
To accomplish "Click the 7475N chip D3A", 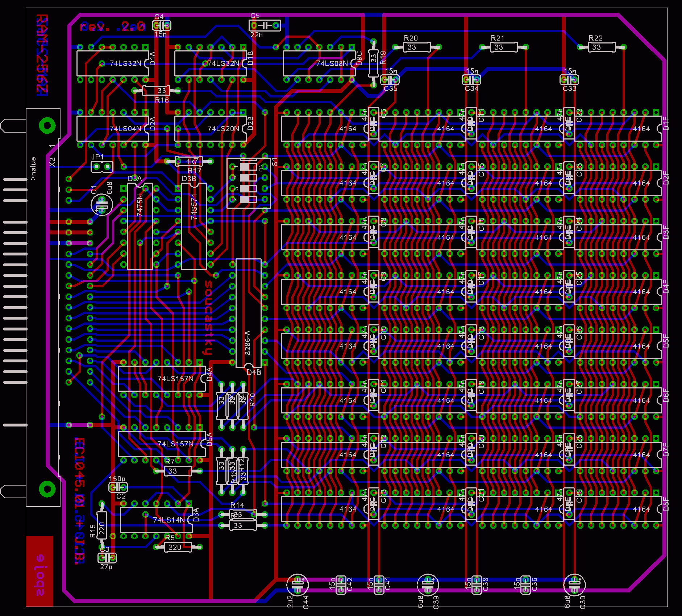I will (140, 227).
